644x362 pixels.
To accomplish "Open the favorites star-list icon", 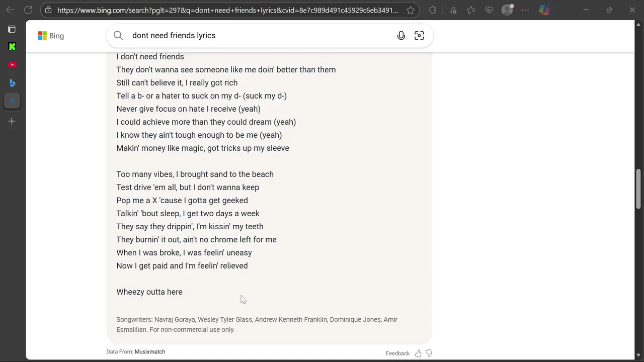I will pyautogui.click(x=471, y=10).
